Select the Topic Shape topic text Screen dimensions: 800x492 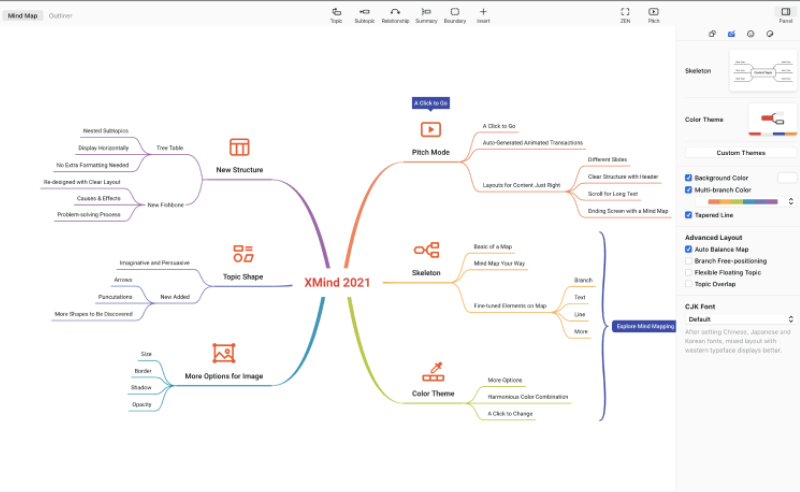[243, 277]
